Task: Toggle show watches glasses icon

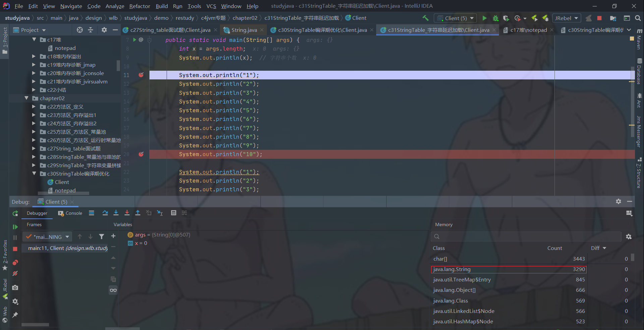Action: pyautogui.click(x=113, y=290)
